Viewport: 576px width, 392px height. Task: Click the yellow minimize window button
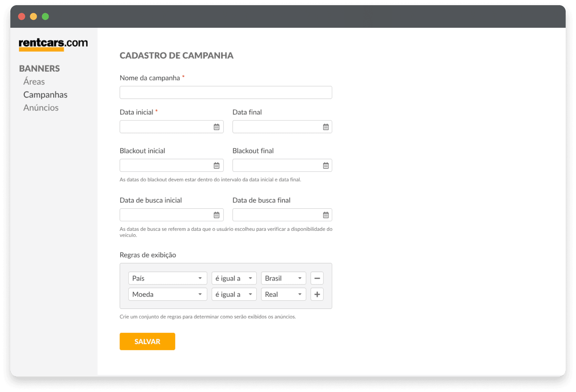tap(34, 16)
